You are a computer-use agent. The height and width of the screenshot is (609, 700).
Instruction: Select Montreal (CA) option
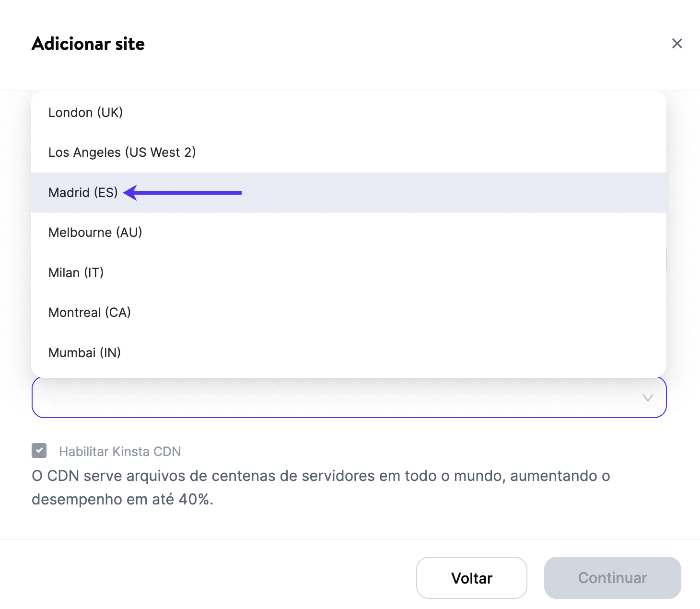point(90,313)
